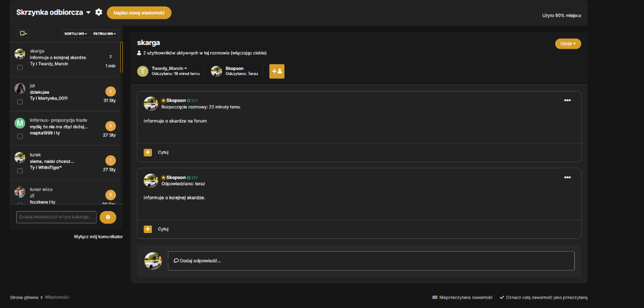Click Napisz nową wiadomość button

(x=139, y=13)
